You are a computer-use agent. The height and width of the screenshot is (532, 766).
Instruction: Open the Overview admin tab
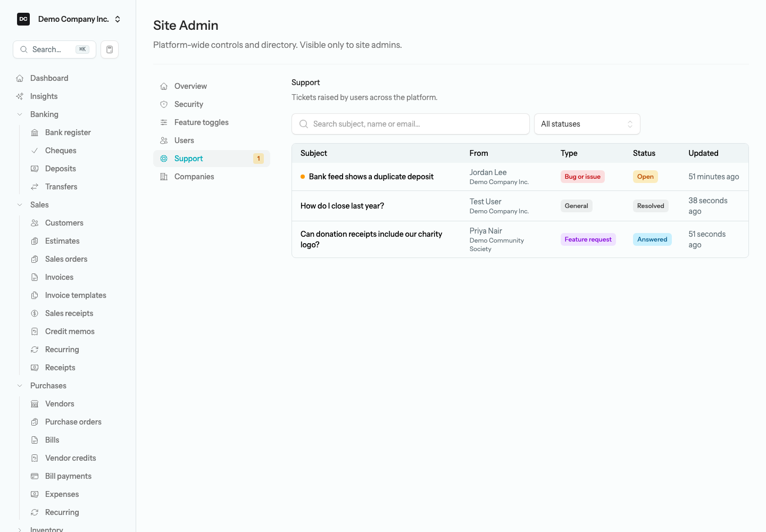[x=212, y=86]
